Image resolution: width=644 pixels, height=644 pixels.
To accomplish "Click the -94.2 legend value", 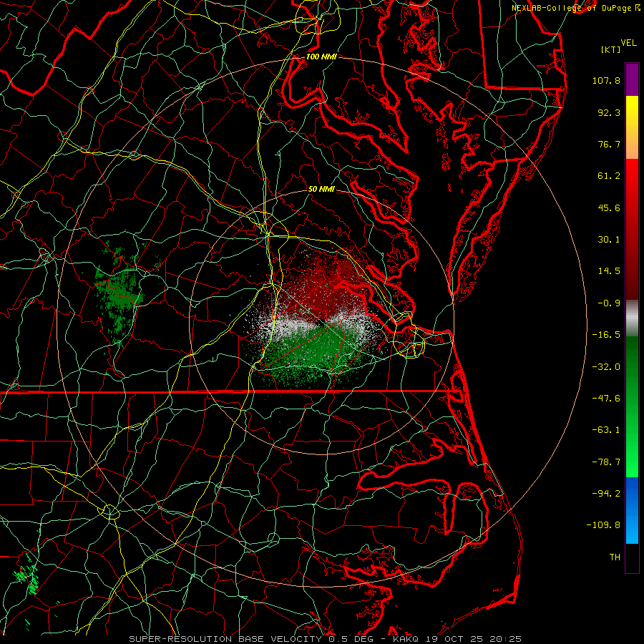I will pos(606,494).
